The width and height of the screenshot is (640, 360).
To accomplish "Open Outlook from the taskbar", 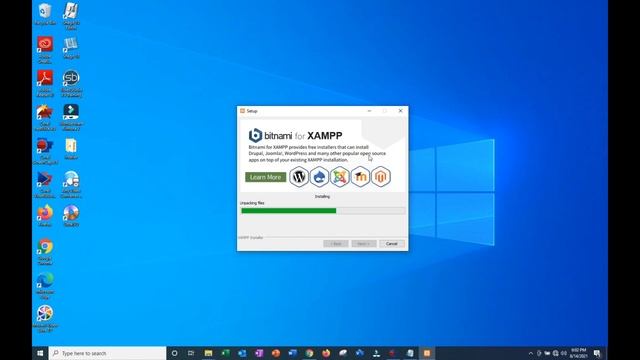I will pyautogui.click(x=242, y=353).
